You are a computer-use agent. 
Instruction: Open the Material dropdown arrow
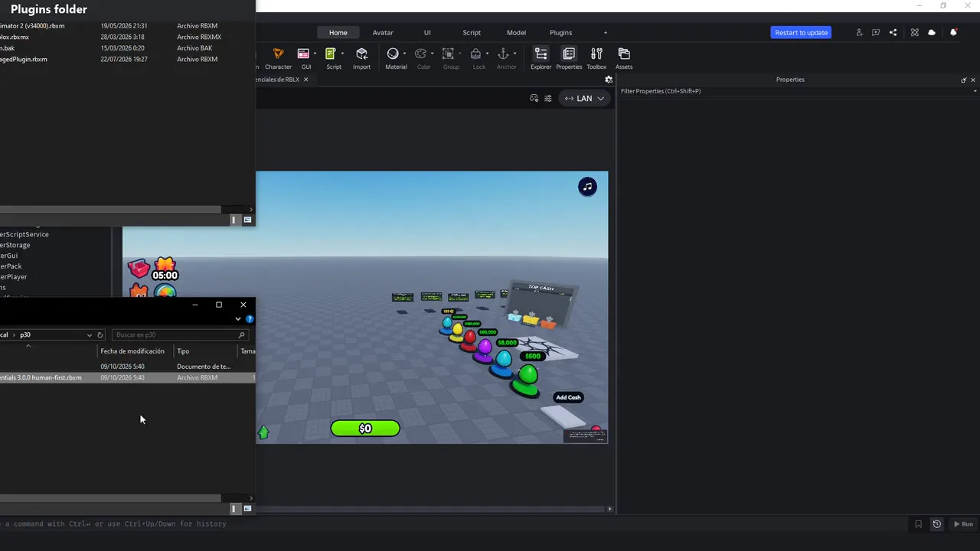tap(404, 54)
